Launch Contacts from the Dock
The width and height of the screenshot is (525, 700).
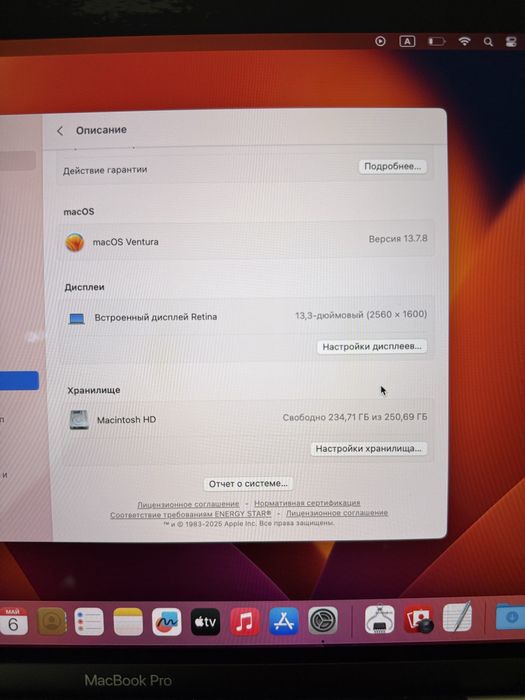pos(52,621)
